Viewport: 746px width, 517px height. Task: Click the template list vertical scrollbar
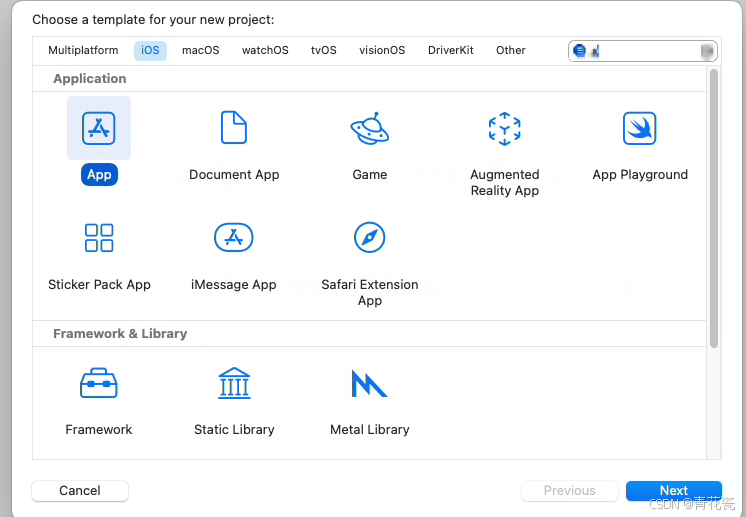pos(713,208)
